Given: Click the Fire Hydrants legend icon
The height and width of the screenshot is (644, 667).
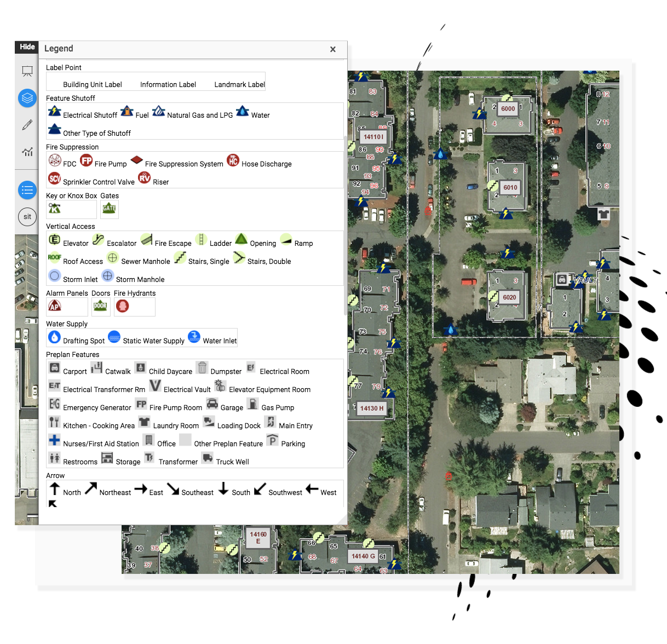Looking at the screenshot, I should [123, 306].
